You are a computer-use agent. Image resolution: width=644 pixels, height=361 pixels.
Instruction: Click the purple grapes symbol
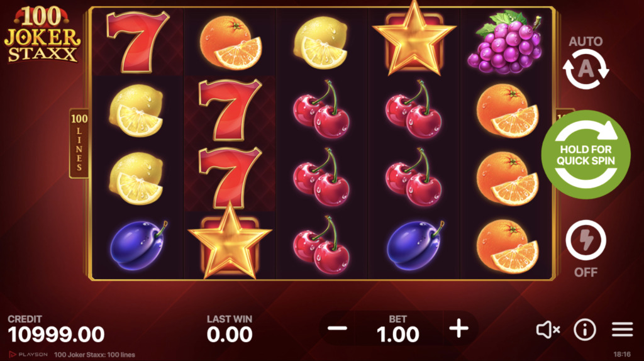[505, 42]
